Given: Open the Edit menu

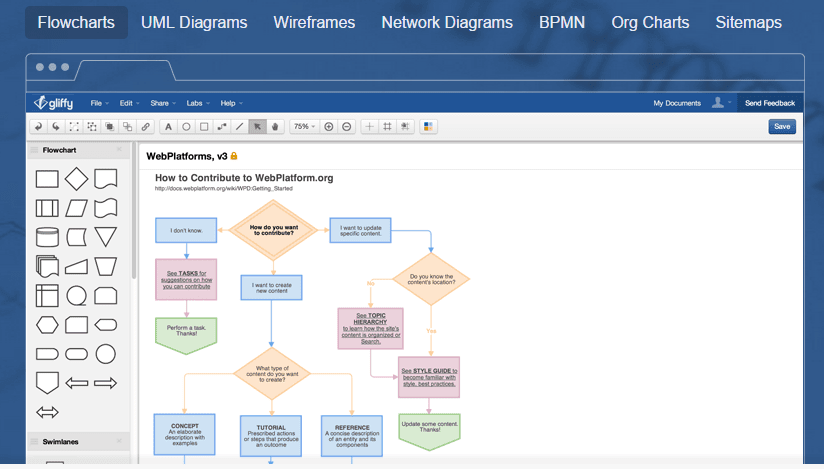Looking at the screenshot, I should pos(129,103).
